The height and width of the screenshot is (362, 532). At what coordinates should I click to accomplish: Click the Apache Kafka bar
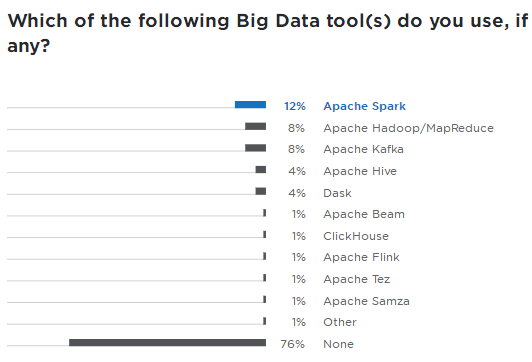pyautogui.click(x=255, y=148)
